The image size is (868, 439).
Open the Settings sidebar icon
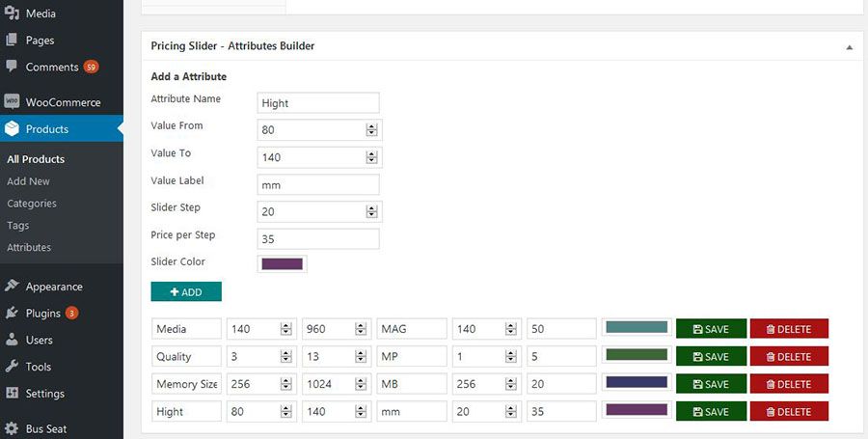13,394
